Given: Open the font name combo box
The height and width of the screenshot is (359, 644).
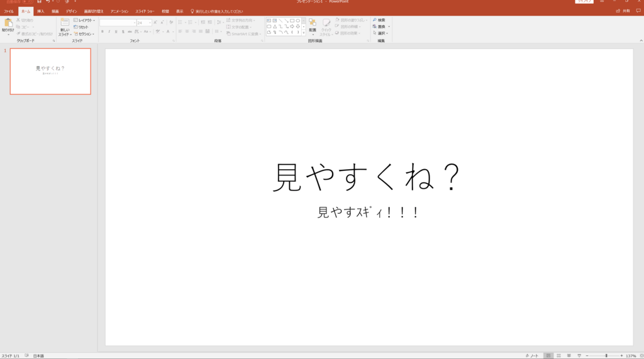Looking at the screenshot, I should 118,23.
